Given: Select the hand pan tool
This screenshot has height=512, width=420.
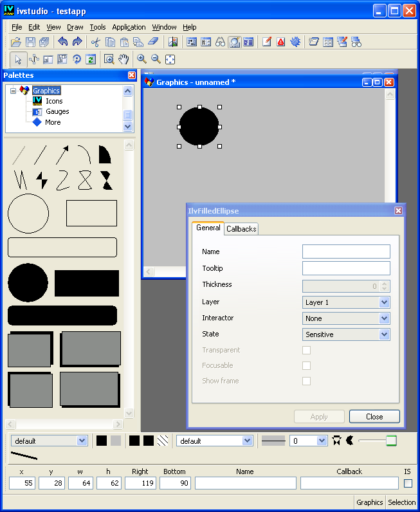Looking at the screenshot, I should click(x=123, y=59).
